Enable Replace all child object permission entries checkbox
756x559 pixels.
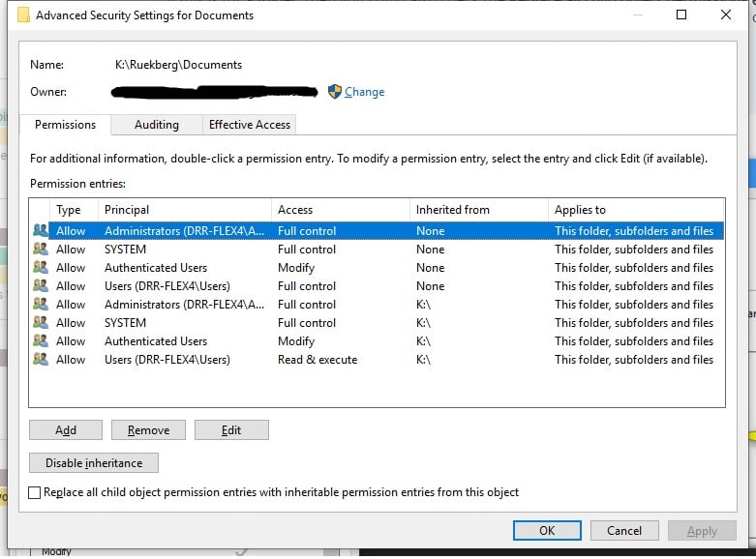click(x=34, y=492)
